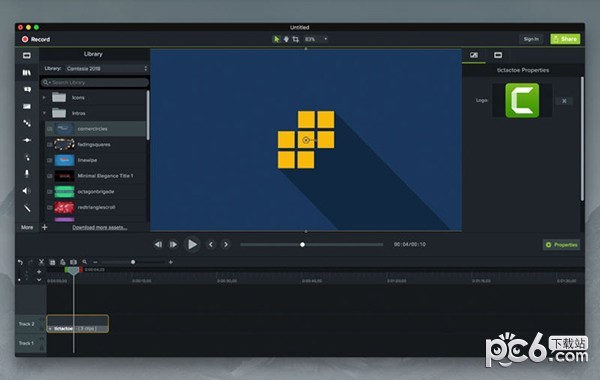Open the Library selector Camtasia 2018 dropdown
This screenshot has height=380, width=600.
[107, 68]
